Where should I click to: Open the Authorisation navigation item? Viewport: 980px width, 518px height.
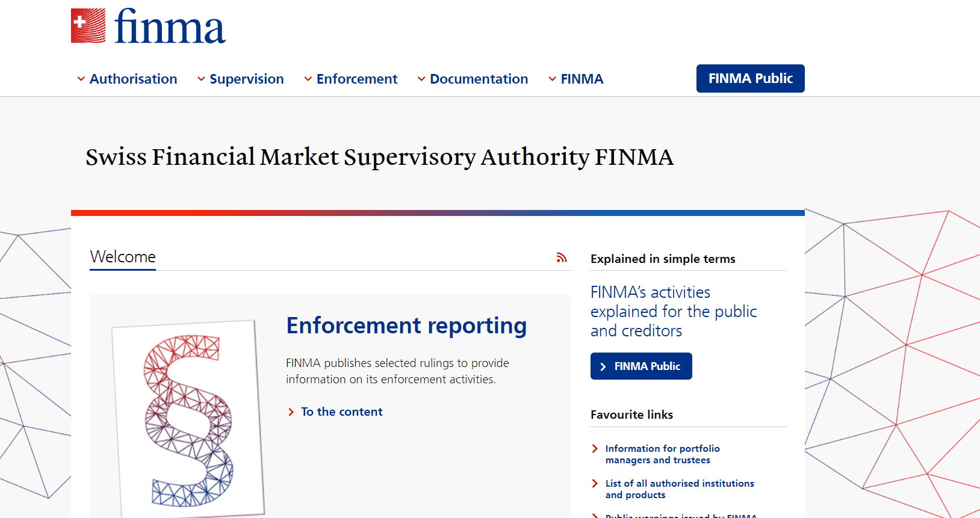pyautogui.click(x=133, y=79)
